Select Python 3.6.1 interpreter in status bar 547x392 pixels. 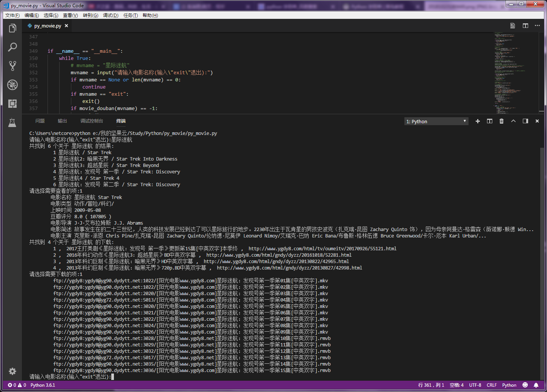[x=43, y=385]
